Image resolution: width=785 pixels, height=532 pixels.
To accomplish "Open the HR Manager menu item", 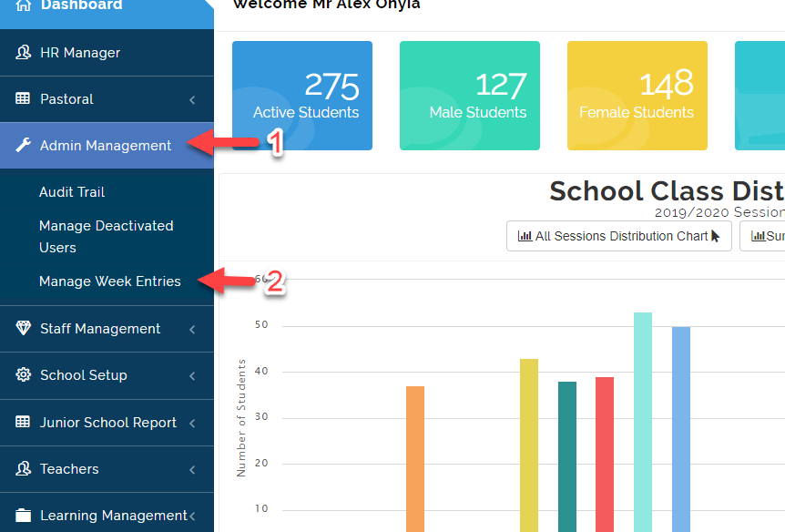I will (107, 53).
